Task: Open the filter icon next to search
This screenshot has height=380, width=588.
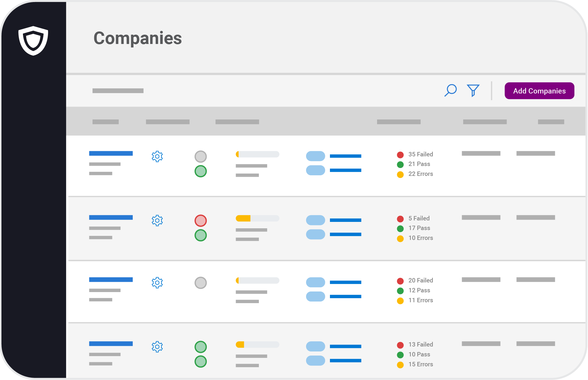Action: (x=473, y=91)
